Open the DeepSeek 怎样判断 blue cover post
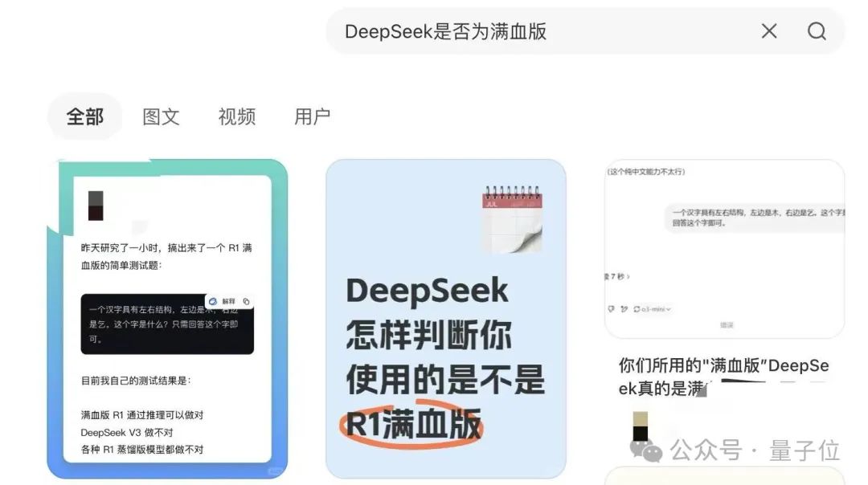This screenshot has height=485, width=868. coord(445,319)
